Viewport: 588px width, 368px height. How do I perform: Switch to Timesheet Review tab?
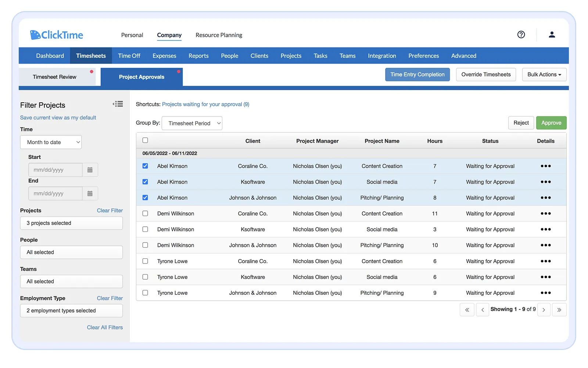(x=57, y=77)
